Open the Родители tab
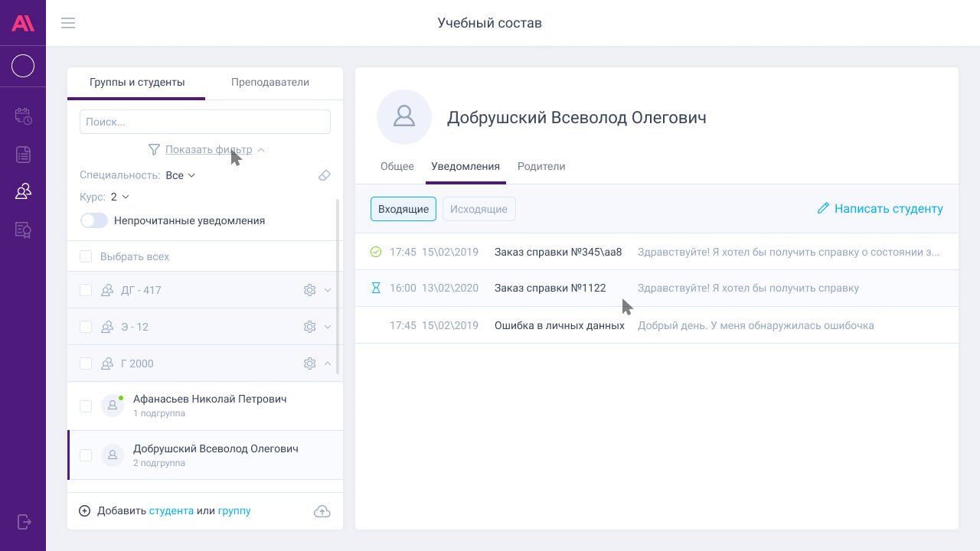Image resolution: width=980 pixels, height=551 pixels. (541, 166)
